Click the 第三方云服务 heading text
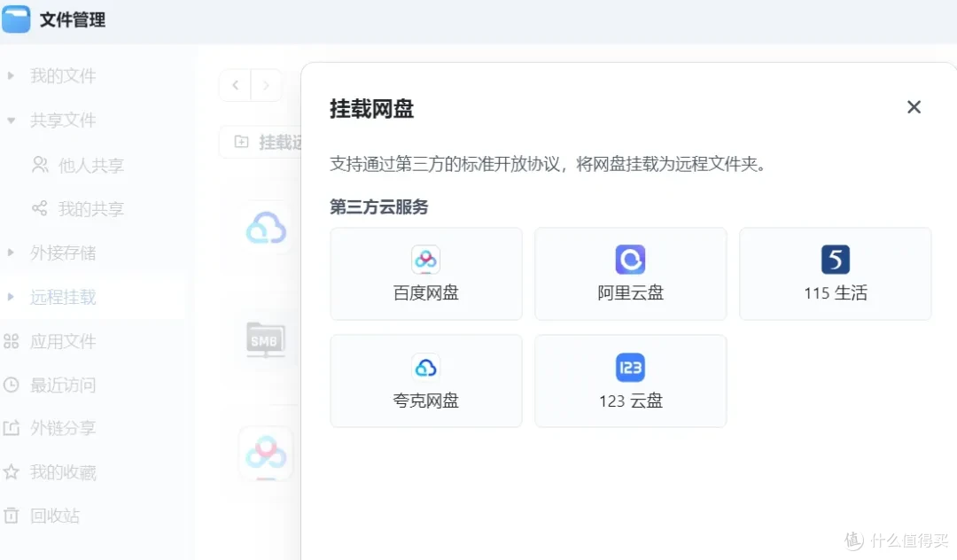The height and width of the screenshot is (560, 957). (x=379, y=206)
